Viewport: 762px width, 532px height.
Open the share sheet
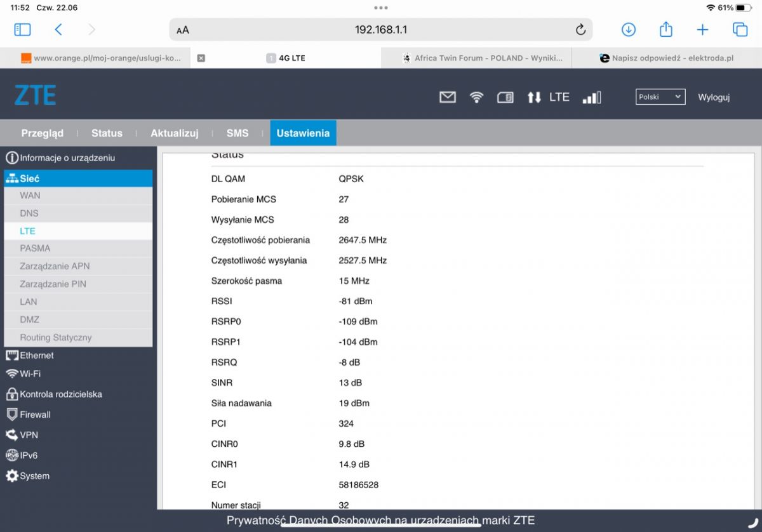click(x=665, y=29)
